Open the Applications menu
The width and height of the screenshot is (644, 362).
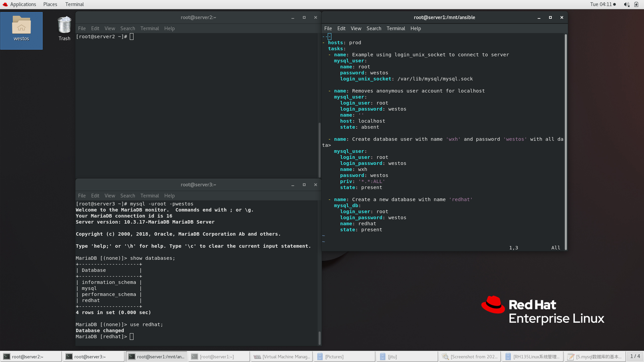pos(23,4)
